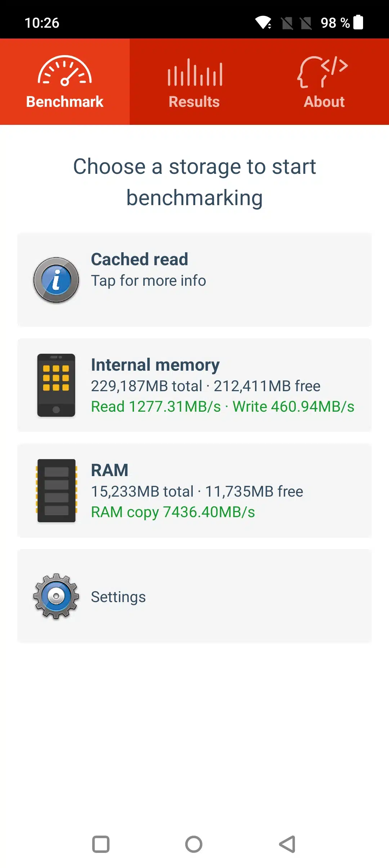Tap the RAM chip icon
This screenshot has height=868, width=389.
(56, 490)
